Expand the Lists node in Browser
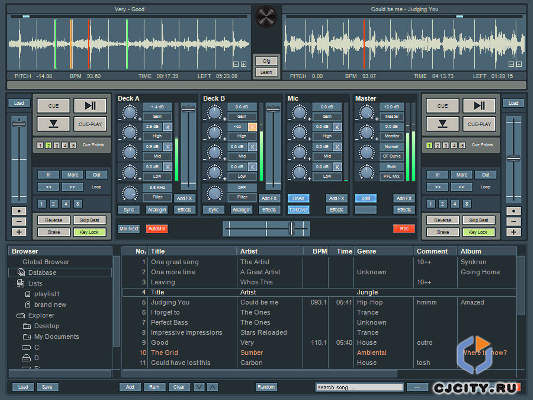533x400 pixels. (20, 283)
